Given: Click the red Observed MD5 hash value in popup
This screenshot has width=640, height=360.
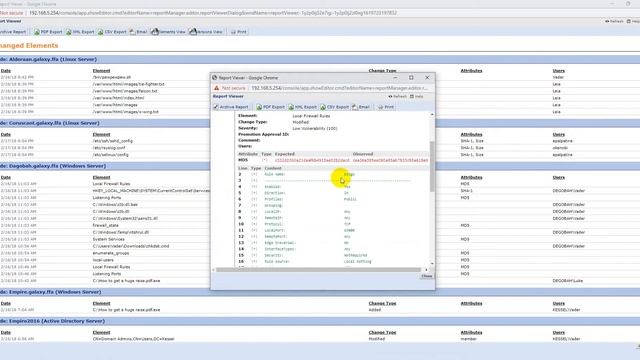Looking at the screenshot, I should pos(391,160).
